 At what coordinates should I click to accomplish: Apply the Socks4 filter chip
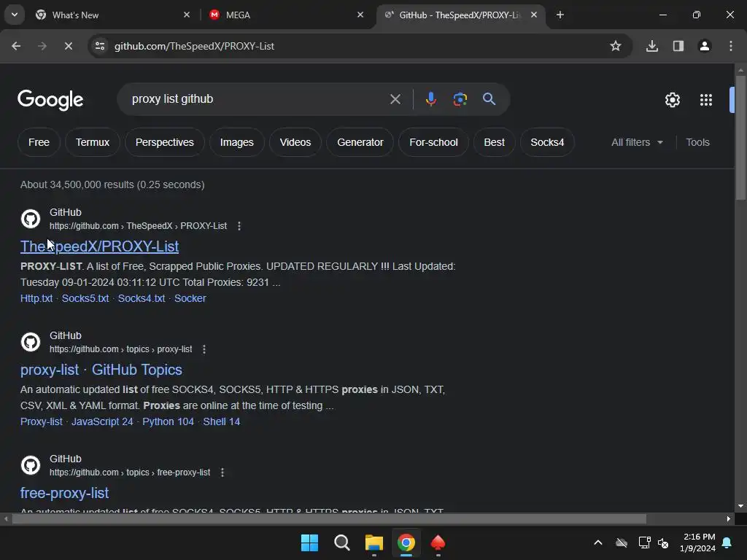(547, 142)
